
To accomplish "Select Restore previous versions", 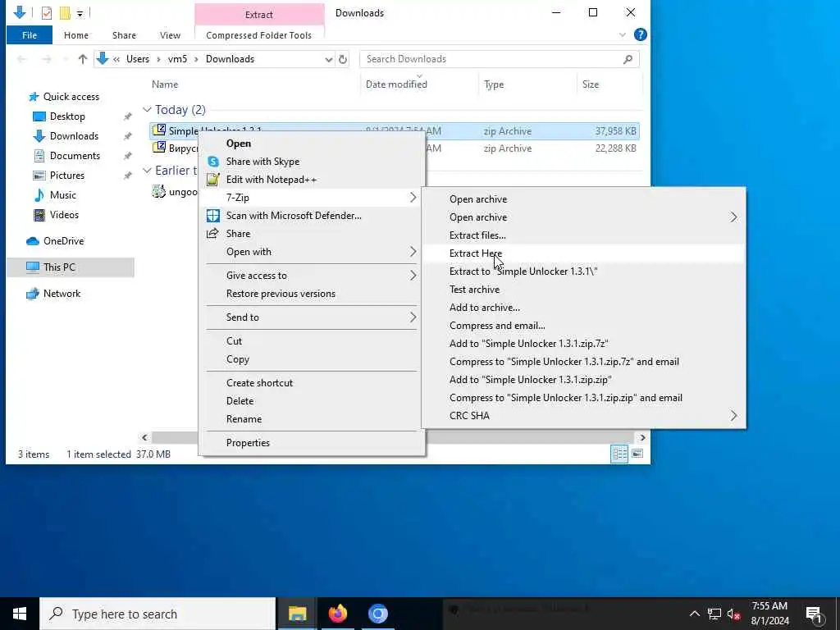I will [312, 294].
